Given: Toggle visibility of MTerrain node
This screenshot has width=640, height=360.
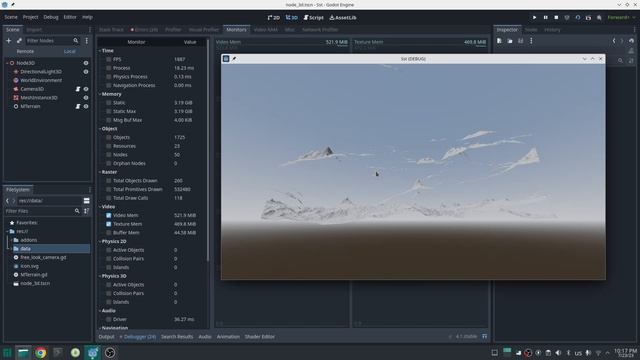Looking at the screenshot, I should pos(86,107).
